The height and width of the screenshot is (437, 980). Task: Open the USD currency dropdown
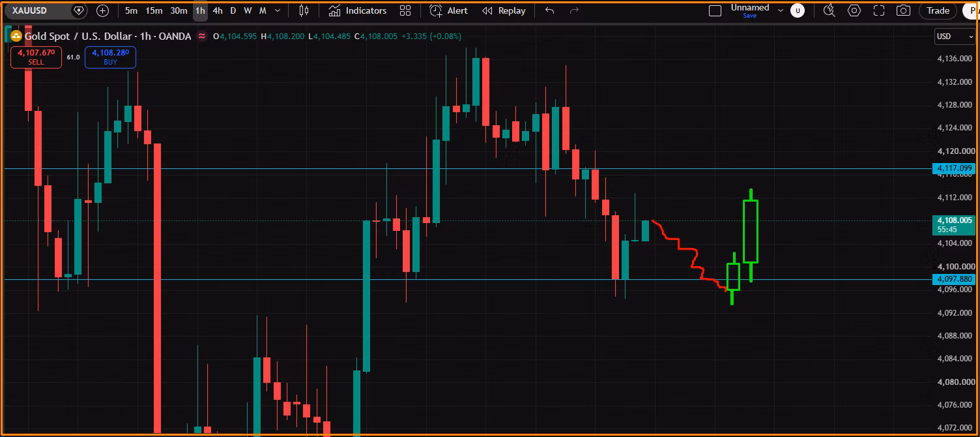tap(955, 37)
